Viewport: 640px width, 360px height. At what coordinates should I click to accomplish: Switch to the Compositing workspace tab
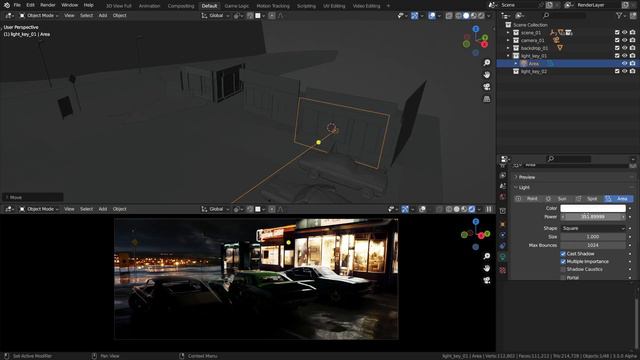pyautogui.click(x=181, y=6)
